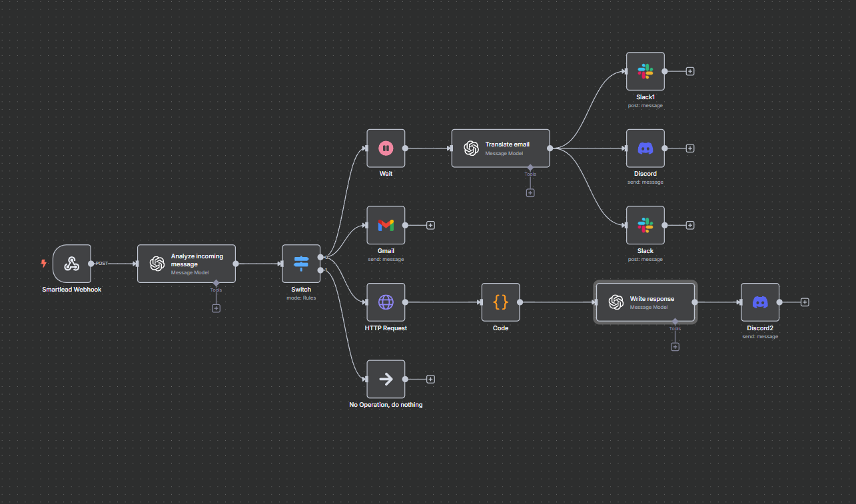Select the Slack node below Discord
Screen dimensions: 856x504
[x=645, y=225]
